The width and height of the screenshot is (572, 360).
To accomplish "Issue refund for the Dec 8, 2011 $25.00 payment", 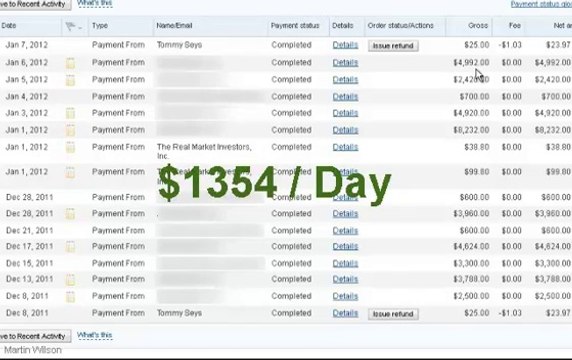I will 393,314.
